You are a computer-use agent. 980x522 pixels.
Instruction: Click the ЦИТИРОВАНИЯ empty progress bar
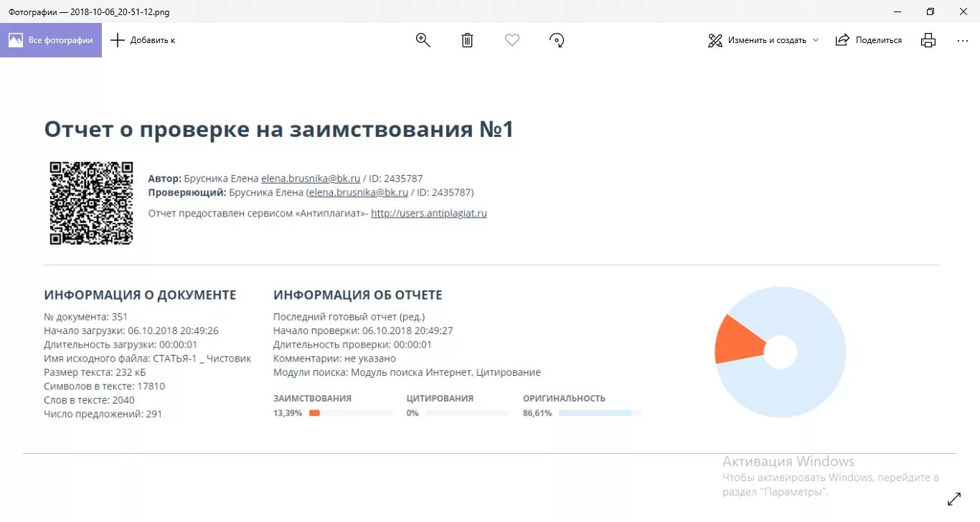pos(466,413)
